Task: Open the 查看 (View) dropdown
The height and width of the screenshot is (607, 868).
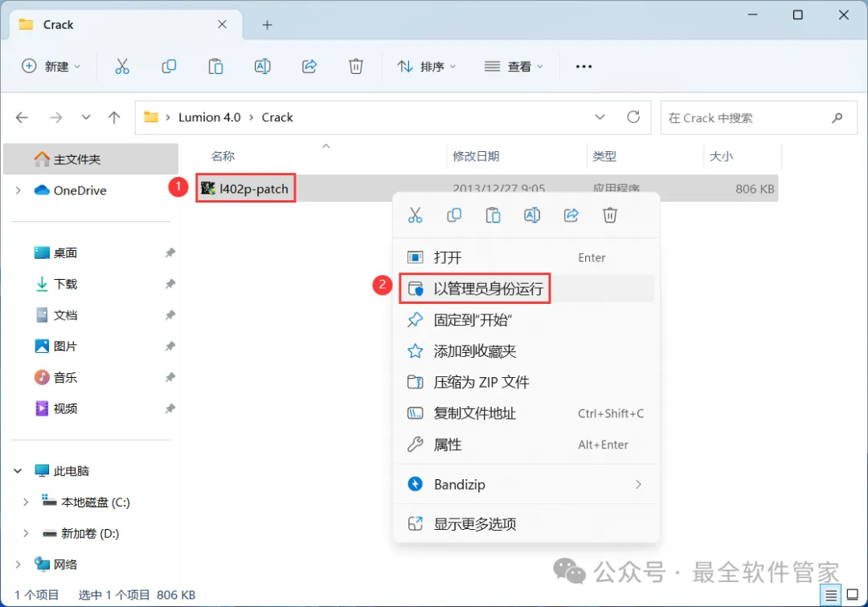Action: (x=514, y=67)
